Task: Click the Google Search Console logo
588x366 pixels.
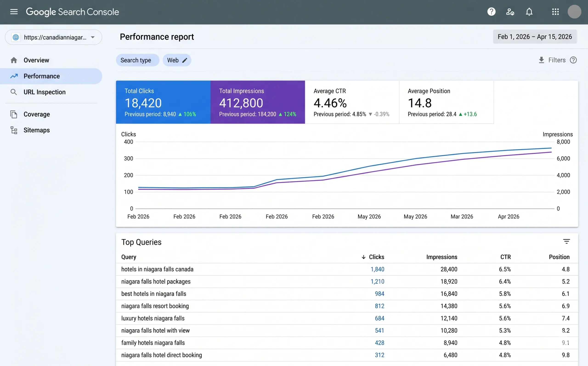Action: pos(72,12)
